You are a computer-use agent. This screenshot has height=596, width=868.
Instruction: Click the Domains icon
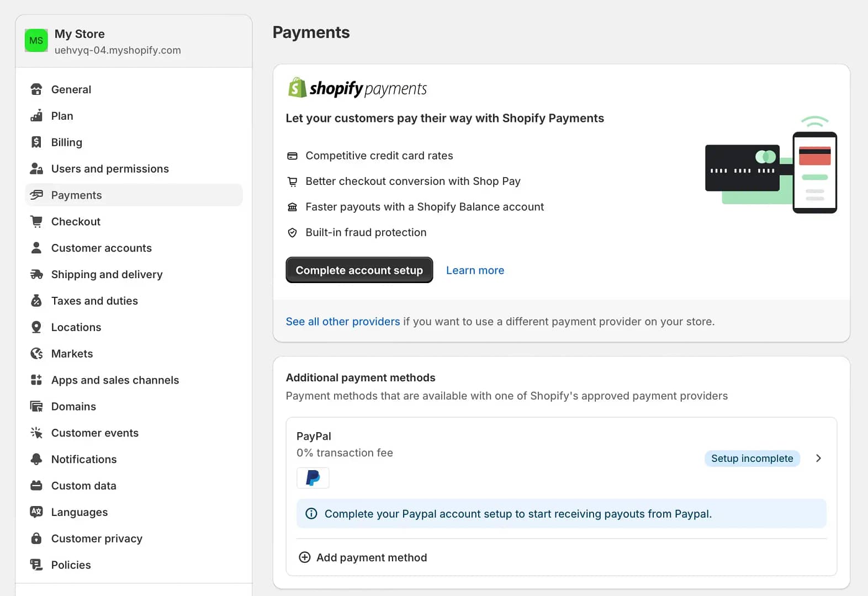pos(36,407)
